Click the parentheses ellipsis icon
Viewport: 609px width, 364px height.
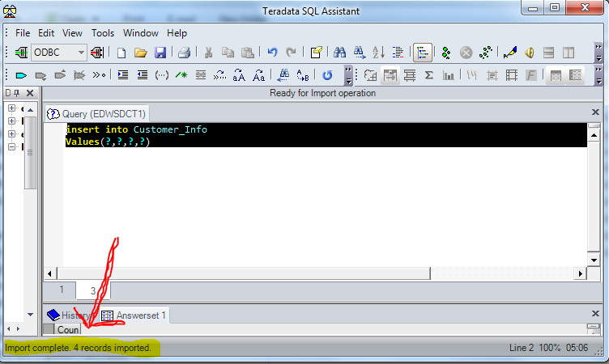pyautogui.click(x=162, y=75)
